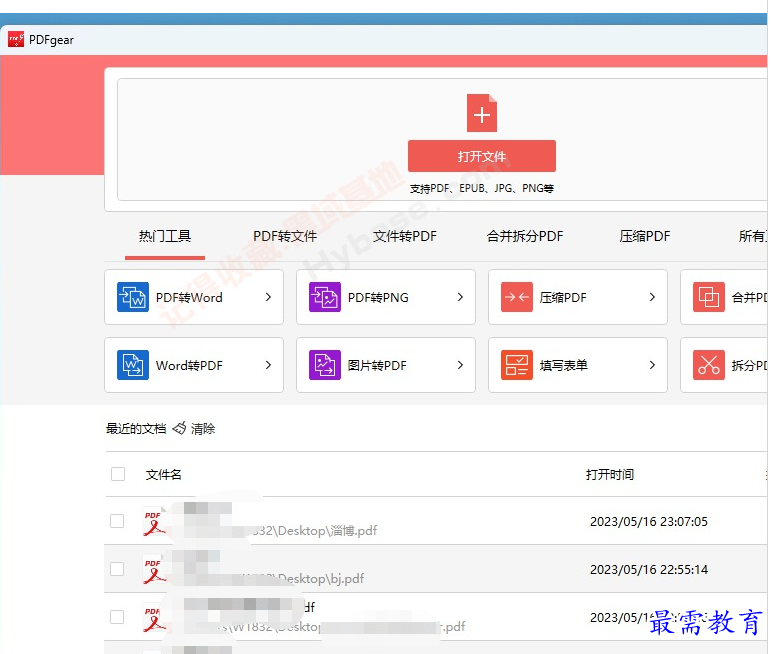This screenshot has width=771, height=654.
Task: Click the 支持PDF、EPUB、JPG、PNG等 hint text
Action: coord(482,188)
